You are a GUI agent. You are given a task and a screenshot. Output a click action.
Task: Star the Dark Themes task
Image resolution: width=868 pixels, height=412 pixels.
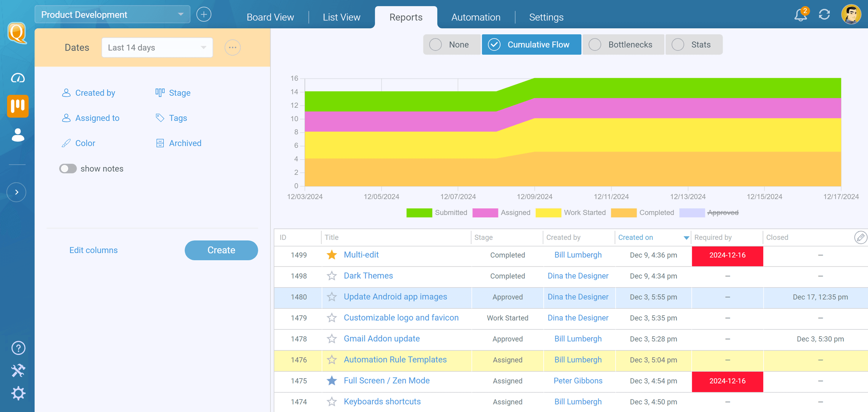(332, 276)
